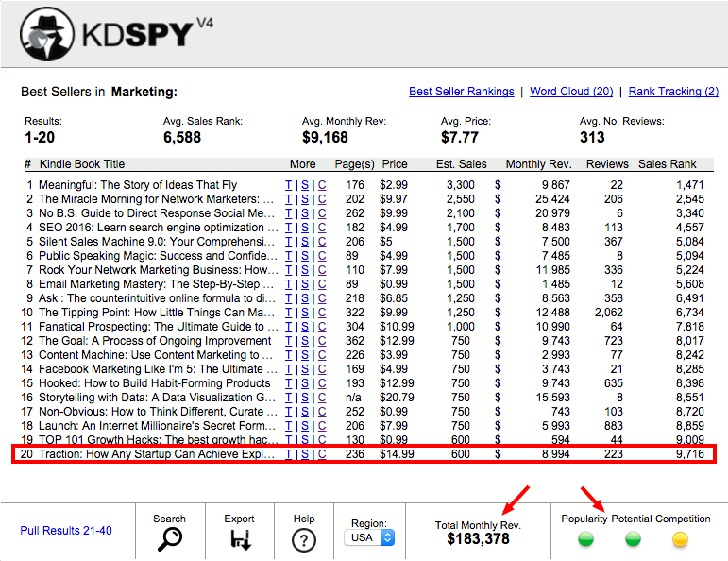Click T link for Non-Obvious row
This screenshot has width=728, height=561.
coord(288,412)
